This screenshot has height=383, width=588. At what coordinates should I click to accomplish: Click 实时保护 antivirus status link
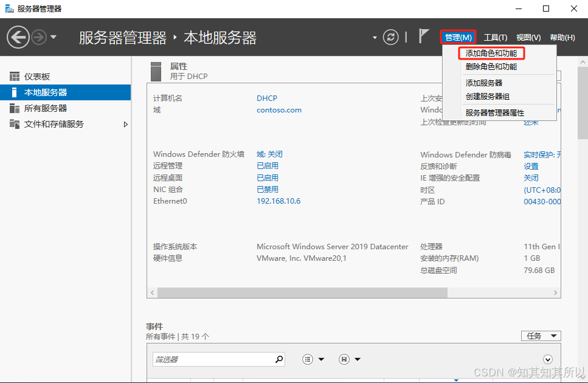[542, 154]
